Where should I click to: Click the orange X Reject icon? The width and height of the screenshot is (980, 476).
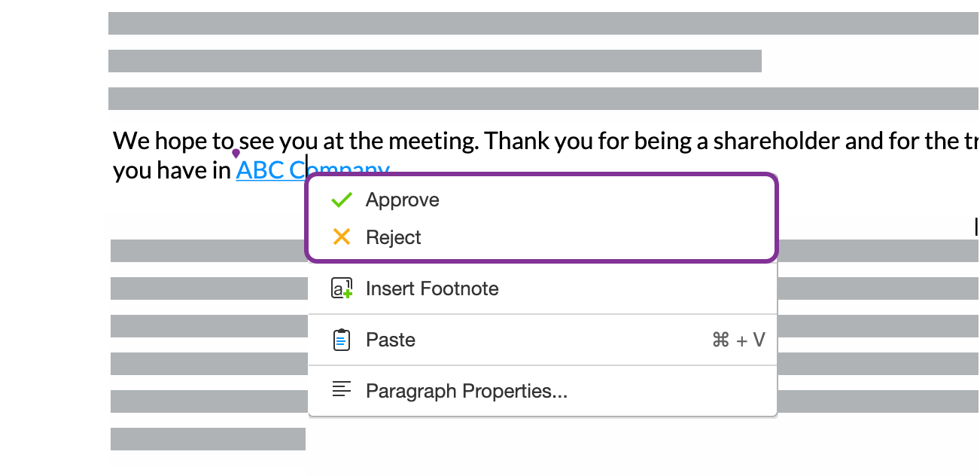tap(341, 236)
